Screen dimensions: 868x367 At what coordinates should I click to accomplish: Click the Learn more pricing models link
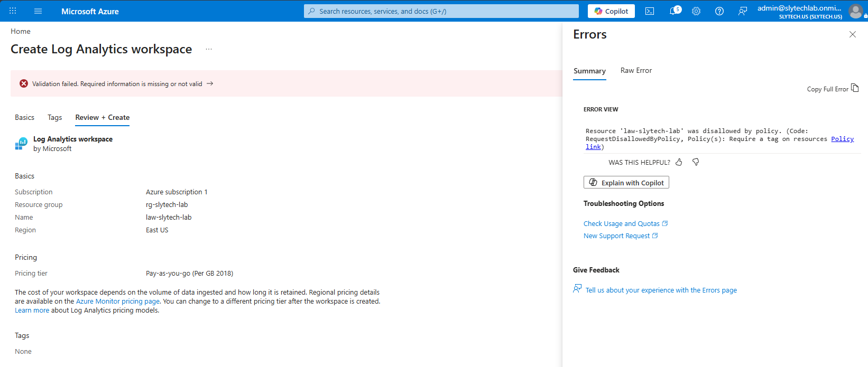coord(32,310)
